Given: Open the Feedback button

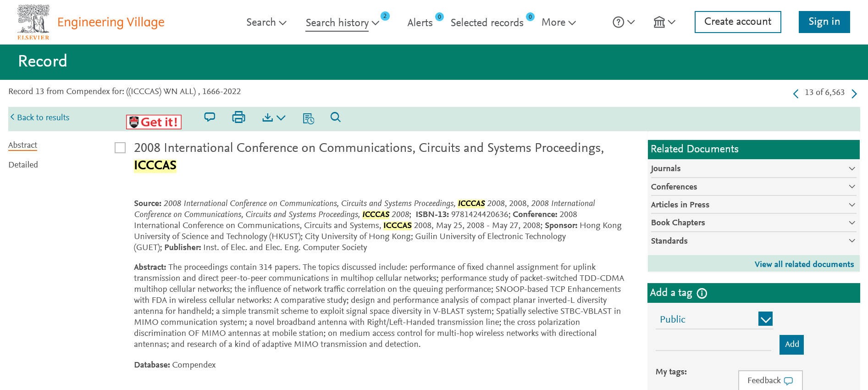Looking at the screenshot, I should click(770, 380).
